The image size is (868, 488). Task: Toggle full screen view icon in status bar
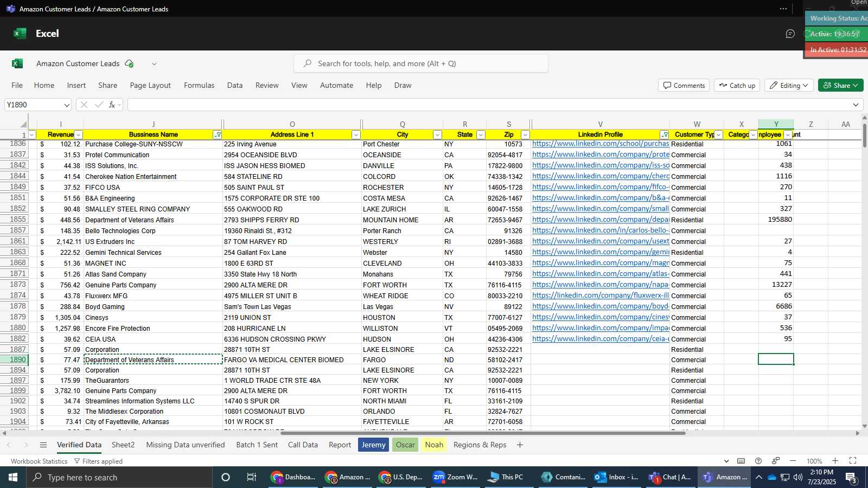(853, 461)
